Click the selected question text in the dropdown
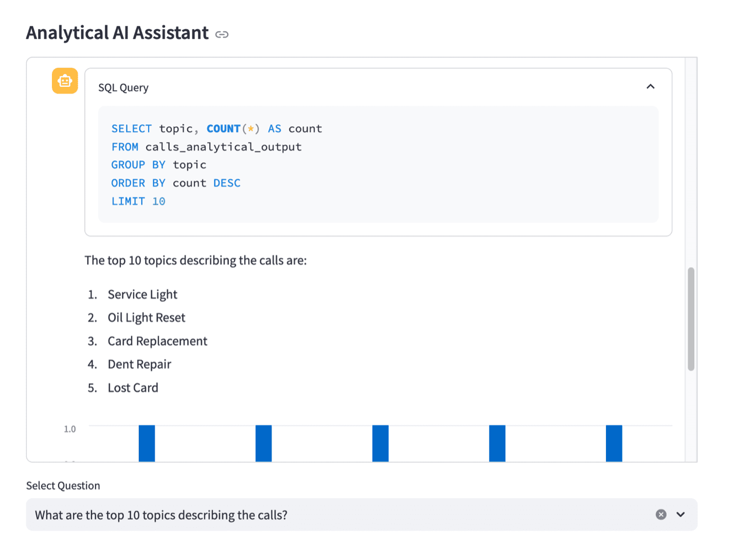The image size is (735, 560). [161, 515]
